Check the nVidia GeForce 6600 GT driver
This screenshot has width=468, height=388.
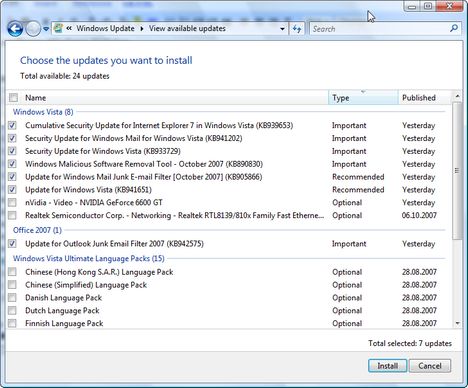[12, 202]
